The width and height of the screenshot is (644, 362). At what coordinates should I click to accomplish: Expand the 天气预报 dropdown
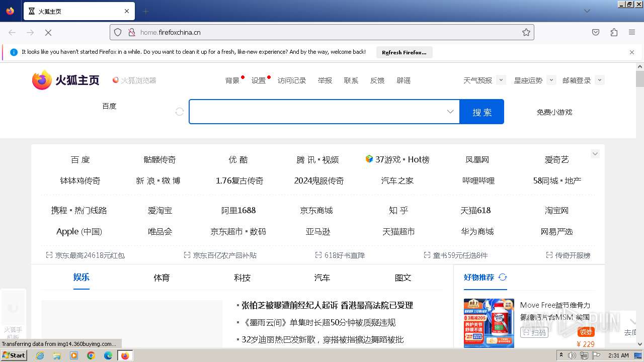[501, 80]
